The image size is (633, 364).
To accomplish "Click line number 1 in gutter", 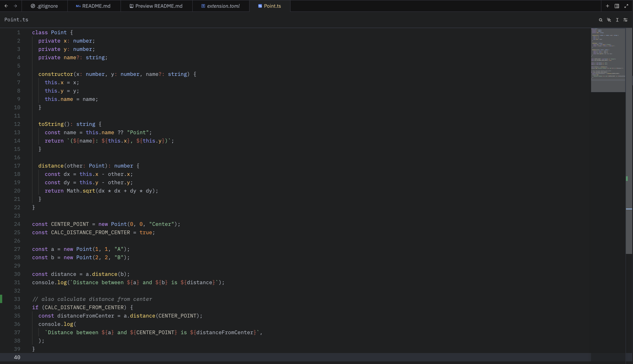I will click(x=18, y=32).
